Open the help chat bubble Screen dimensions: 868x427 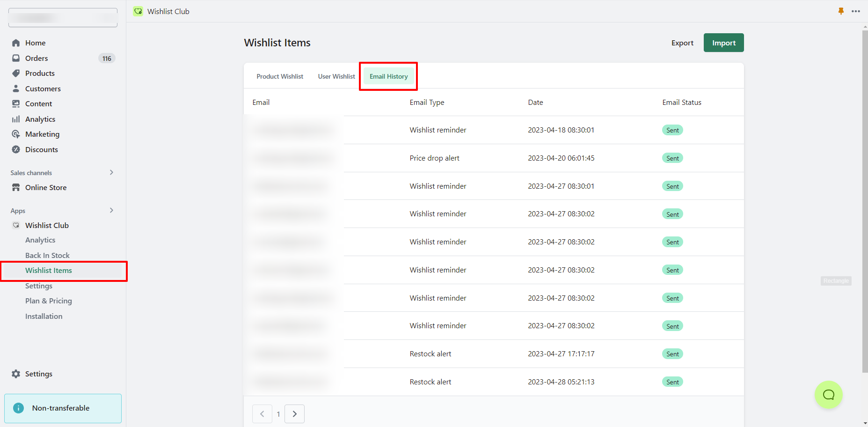tap(828, 395)
